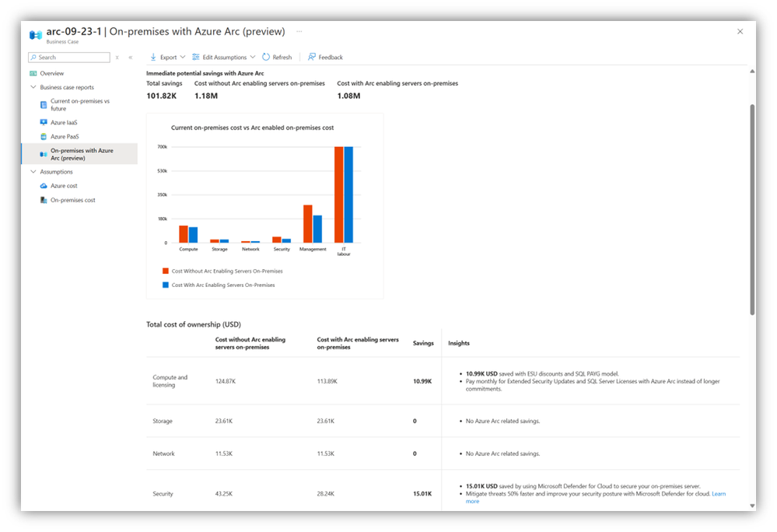The width and height of the screenshot is (777, 532).
Task: Click the Refresh button label
Action: tap(282, 58)
